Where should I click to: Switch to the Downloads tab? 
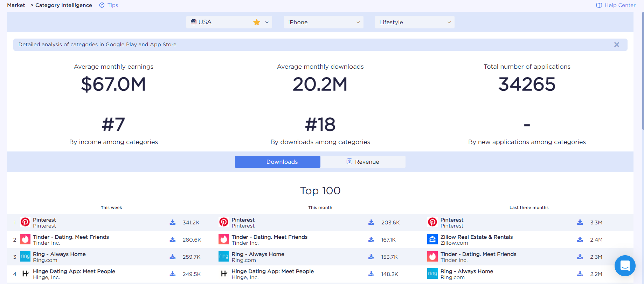(278, 162)
